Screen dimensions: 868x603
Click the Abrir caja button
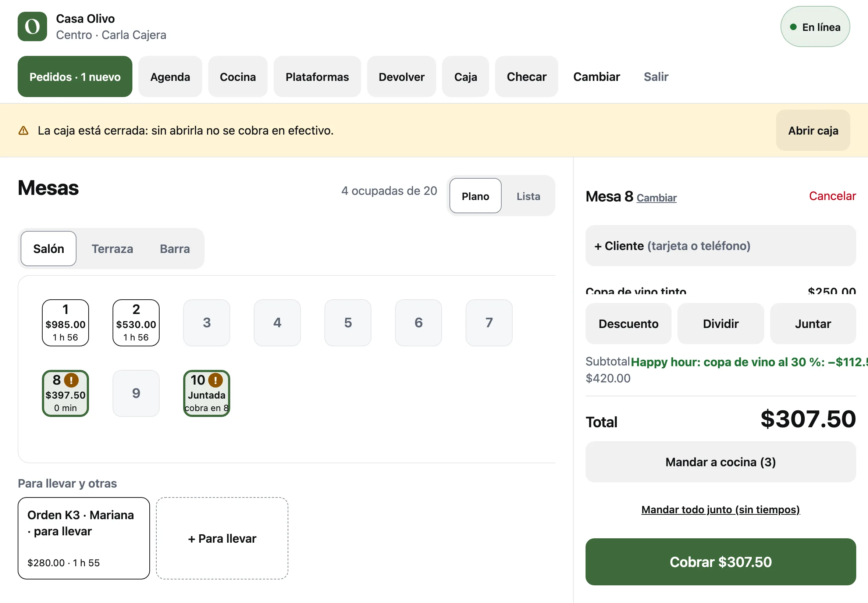(813, 131)
